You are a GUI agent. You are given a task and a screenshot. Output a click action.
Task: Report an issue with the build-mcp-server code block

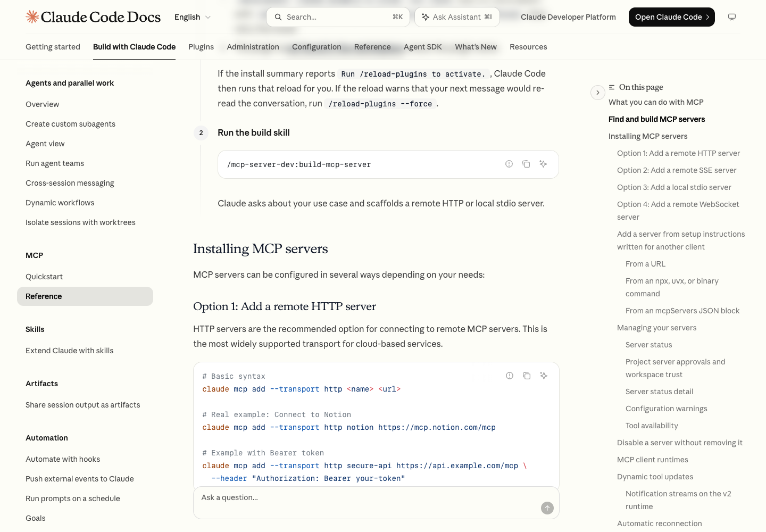click(x=509, y=164)
